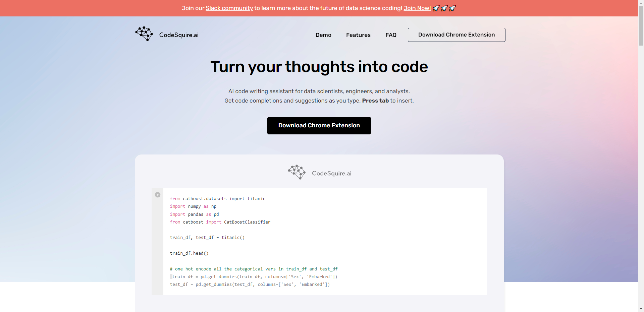Click the rocket emojis in the banner
Viewport: 644px width, 312px height.
click(444, 8)
